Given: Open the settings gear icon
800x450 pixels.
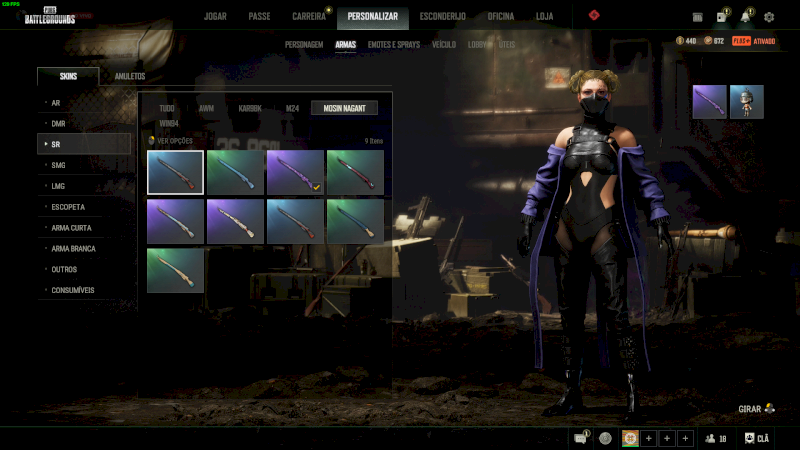Looking at the screenshot, I should coord(769,17).
